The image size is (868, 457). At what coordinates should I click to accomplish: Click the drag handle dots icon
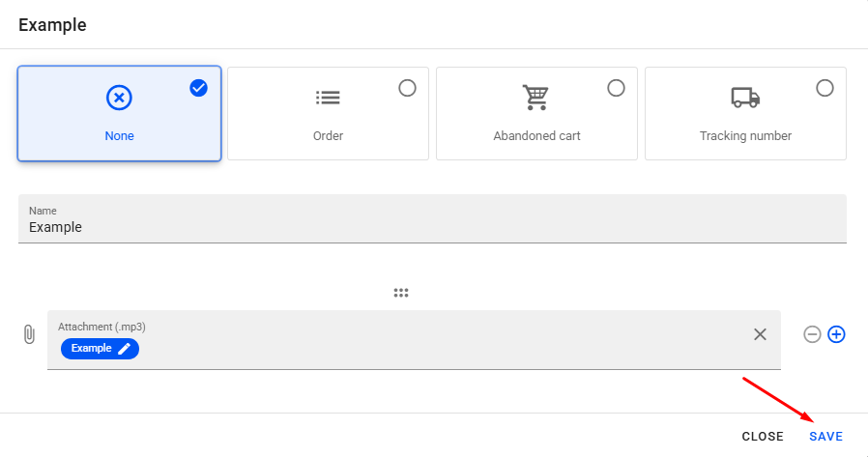point(401,293)
